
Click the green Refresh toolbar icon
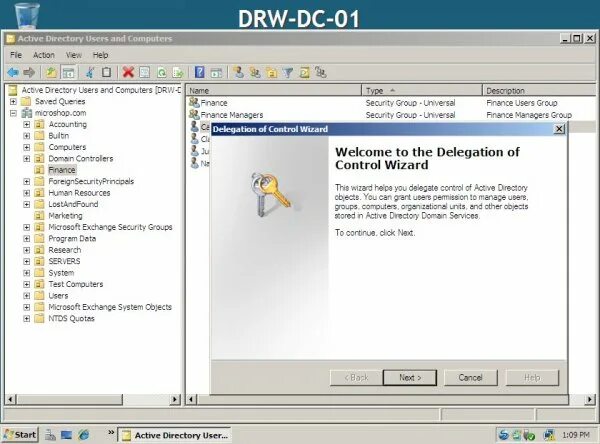(x=162, y=72)
